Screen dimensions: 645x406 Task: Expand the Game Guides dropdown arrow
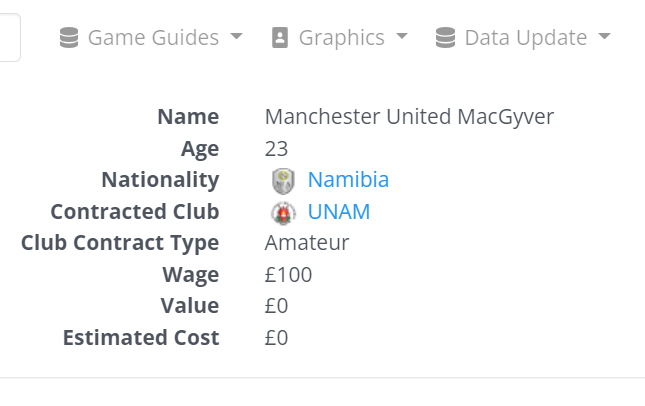(236, 38)
